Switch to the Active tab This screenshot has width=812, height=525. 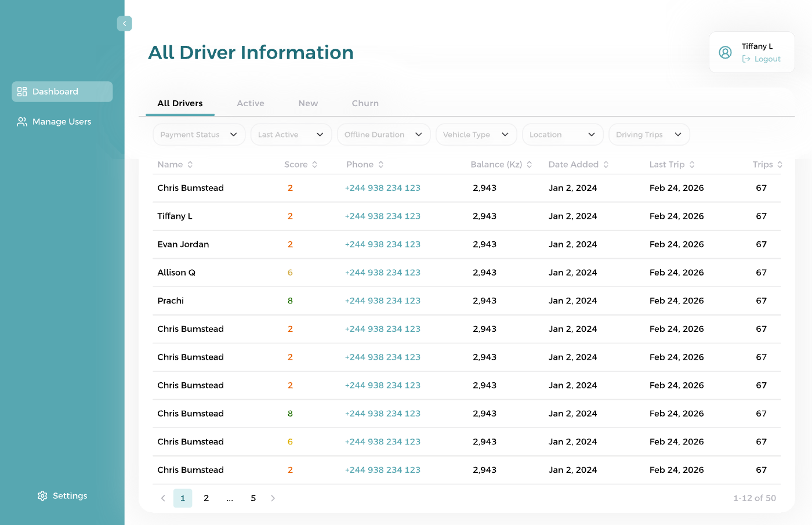[251, 103]
